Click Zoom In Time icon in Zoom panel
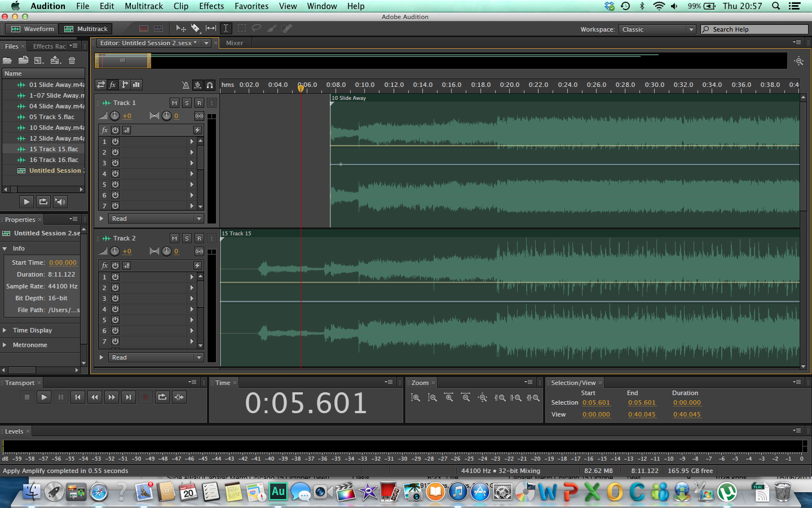Viewport: 812px width, 508px height. [x=449, y=397]
